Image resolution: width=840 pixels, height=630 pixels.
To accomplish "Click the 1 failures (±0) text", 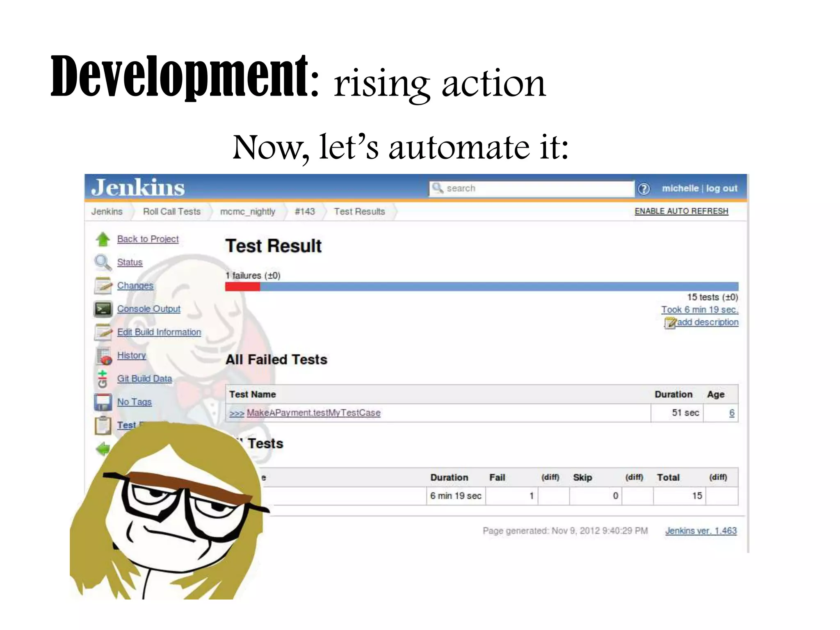I will [x=253, y=276].
